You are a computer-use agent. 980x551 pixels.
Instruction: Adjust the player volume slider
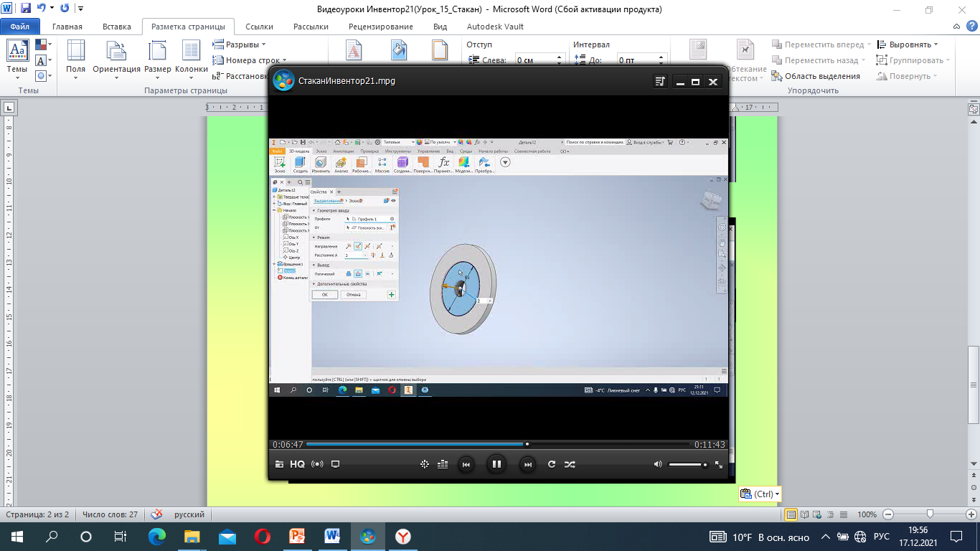click(689, 465)
